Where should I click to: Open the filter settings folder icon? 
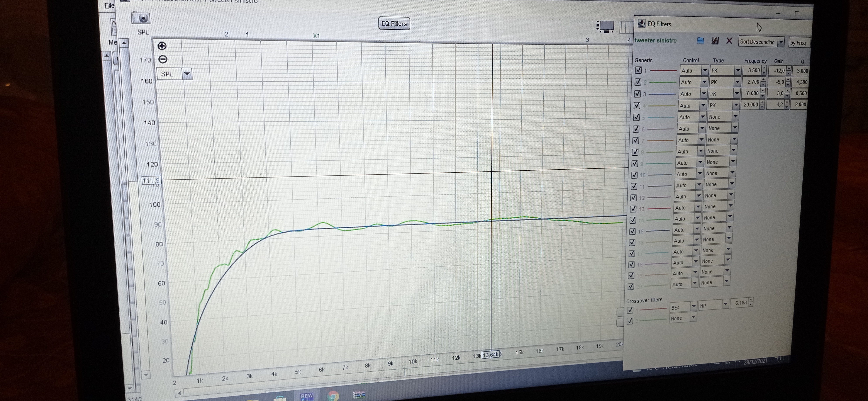click(x=700, y=41)
